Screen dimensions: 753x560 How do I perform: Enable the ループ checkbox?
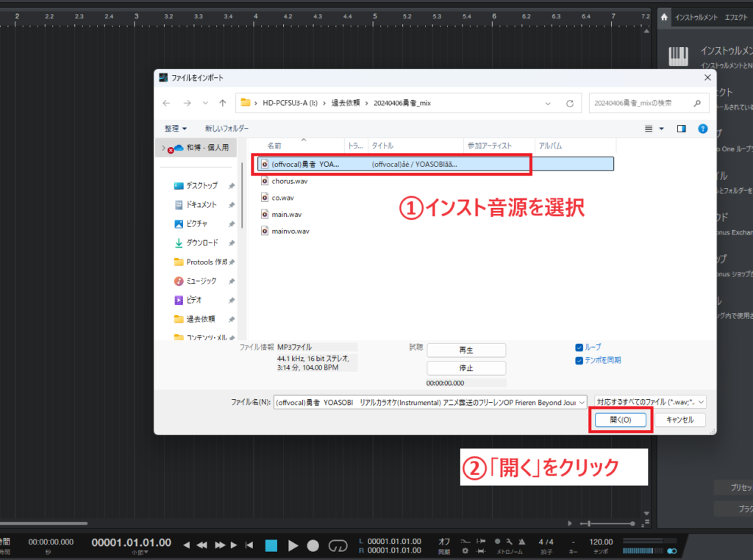579,347
